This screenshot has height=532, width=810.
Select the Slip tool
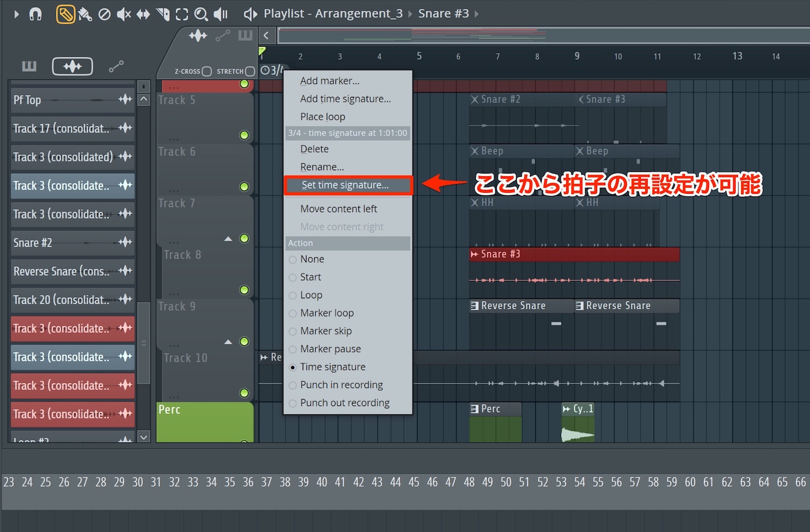(143, 14)
